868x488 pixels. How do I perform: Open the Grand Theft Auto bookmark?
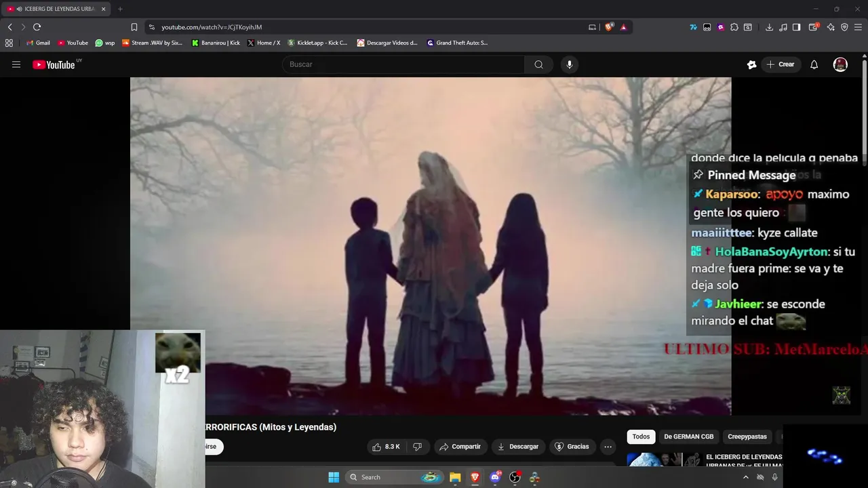click(457, 43)
